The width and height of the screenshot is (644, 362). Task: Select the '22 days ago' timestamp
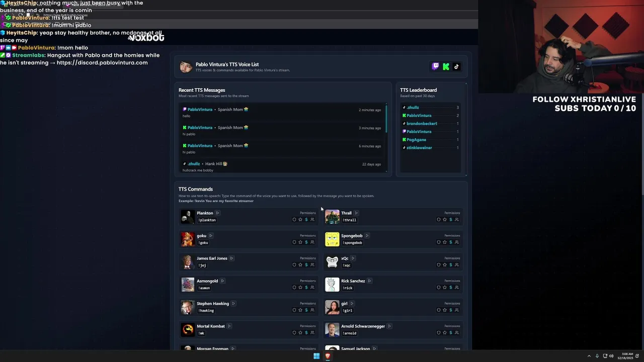(x=371, y=164)
